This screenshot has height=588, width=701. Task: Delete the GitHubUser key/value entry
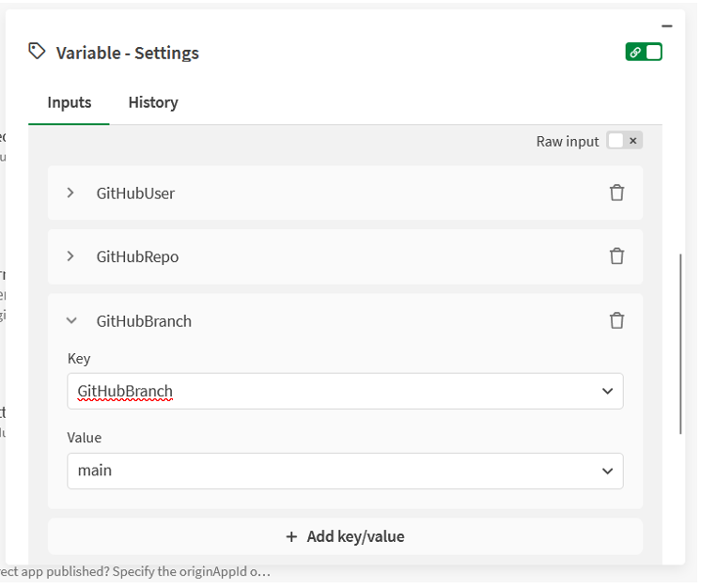tap(616, 193)
